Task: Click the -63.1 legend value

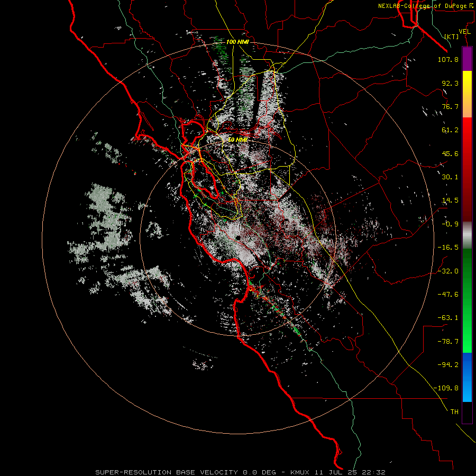Action: tap(448, 318)
